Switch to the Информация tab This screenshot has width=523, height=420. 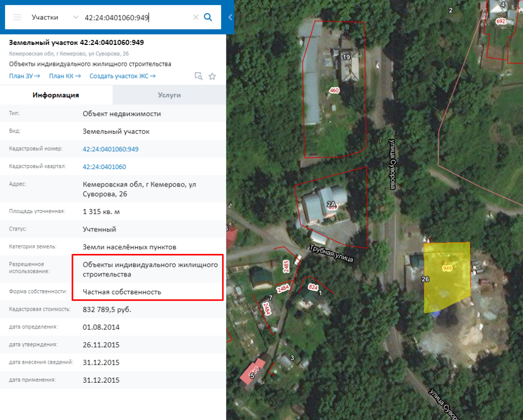pos(56,95)
